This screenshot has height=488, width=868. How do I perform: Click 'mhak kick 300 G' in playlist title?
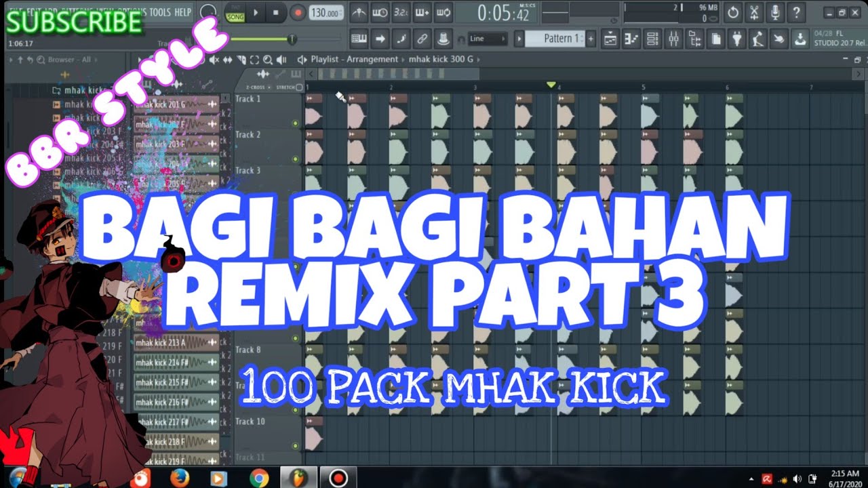pos(441,60)
